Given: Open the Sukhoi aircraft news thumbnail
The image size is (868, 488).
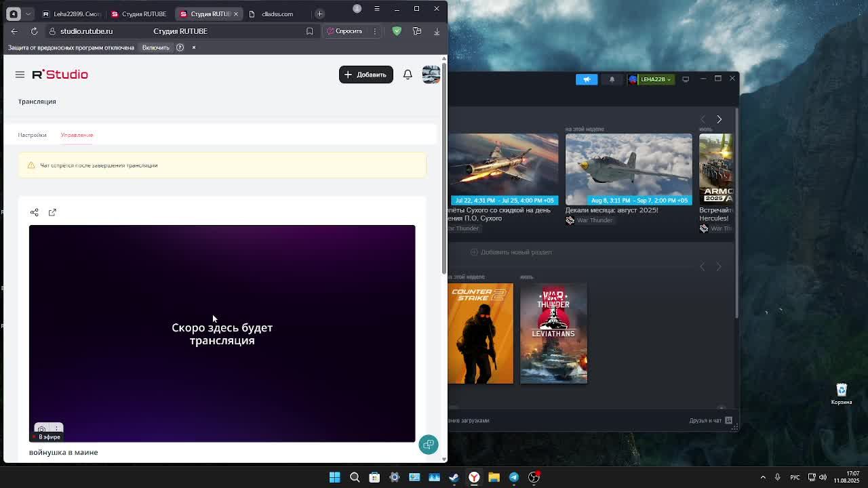Looking at the screenshot, I should (503, 169).
